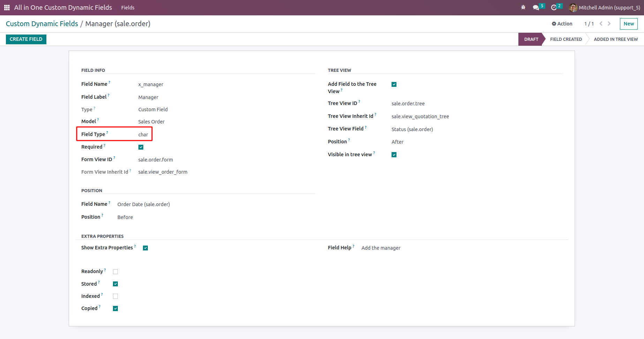Open the apps grid menu icon
Screen dimensions: 644x339
click(7, 7)
